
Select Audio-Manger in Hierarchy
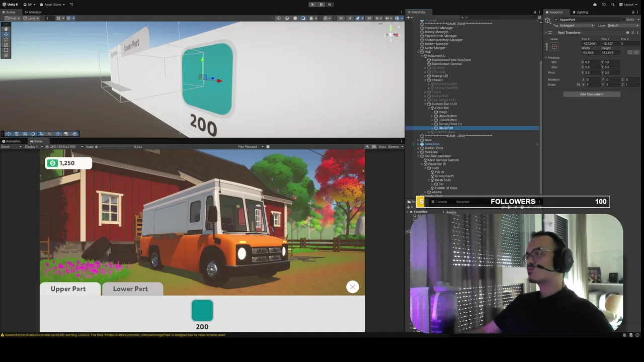[435, 48]
